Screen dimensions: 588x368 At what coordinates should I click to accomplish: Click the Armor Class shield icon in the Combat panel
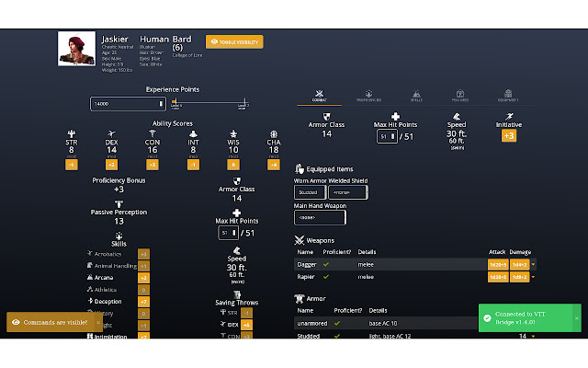pyautogui.click(x=327, y=117)
